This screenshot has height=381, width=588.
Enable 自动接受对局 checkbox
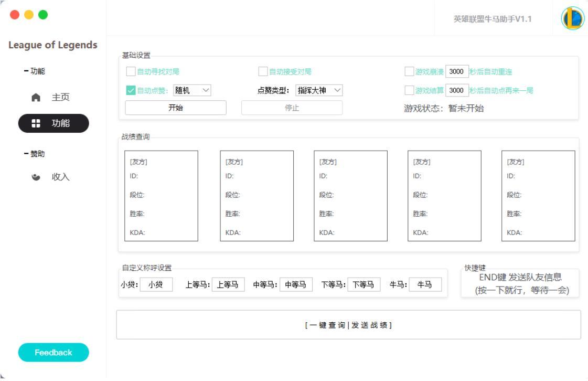click(263, 71)
